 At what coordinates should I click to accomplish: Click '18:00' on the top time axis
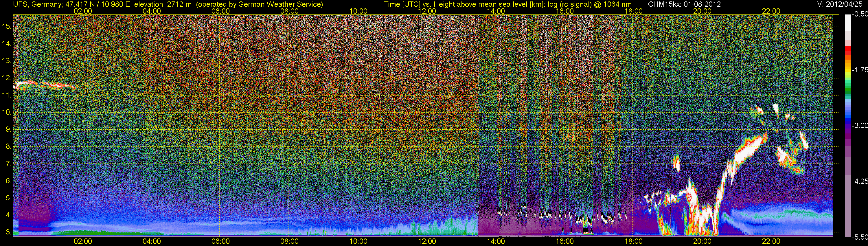(x=633, y=11)
